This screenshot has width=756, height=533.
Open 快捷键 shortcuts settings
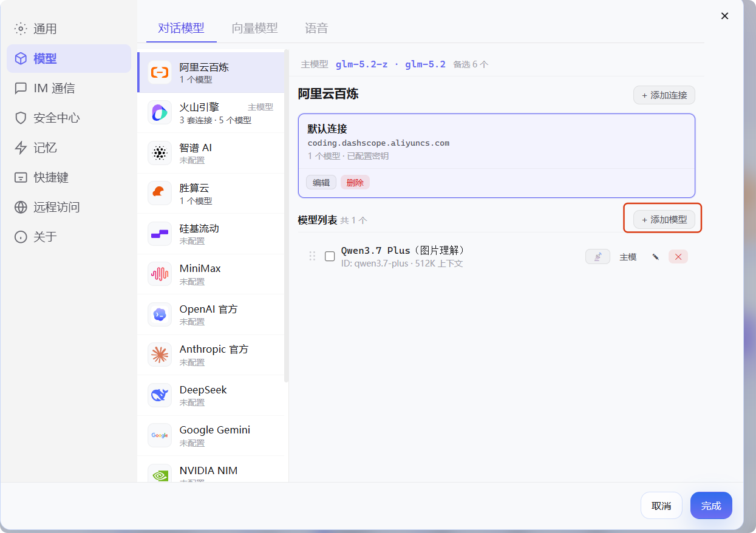pyautogui.click(x=69, y=177)
